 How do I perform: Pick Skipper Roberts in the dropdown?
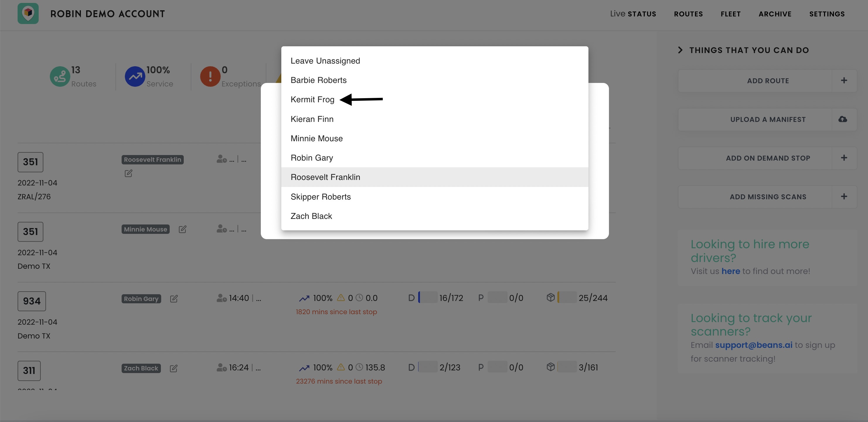321,197
